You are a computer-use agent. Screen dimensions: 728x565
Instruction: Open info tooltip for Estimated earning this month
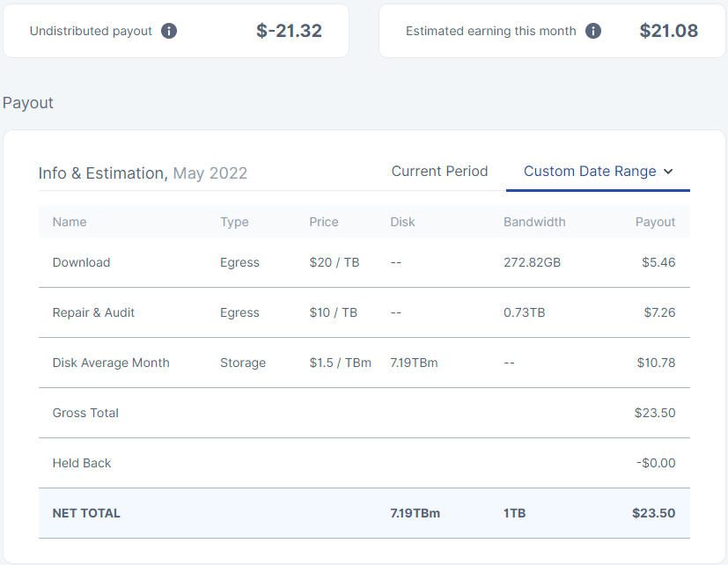(593, 31)
